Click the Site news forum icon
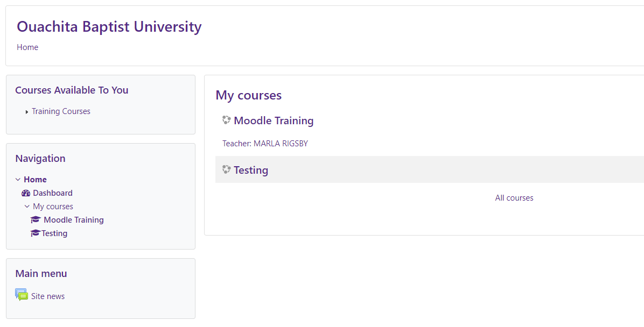The height and width of the screenshot is (327, 644). pyautogui.click(x=22, y=295)
